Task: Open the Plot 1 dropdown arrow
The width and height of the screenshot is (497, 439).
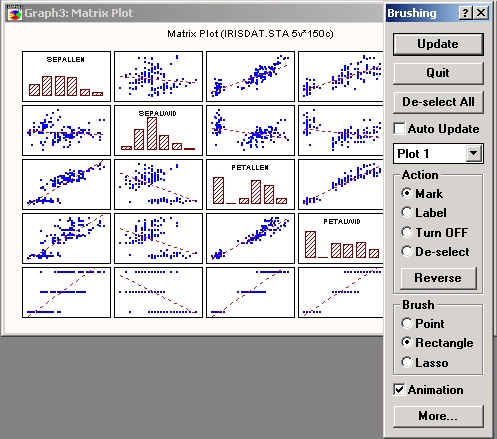Action: point(474,154)
